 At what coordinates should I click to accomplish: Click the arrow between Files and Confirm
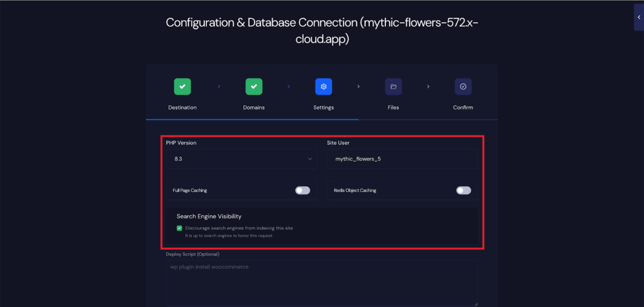(x=428, y=86)
